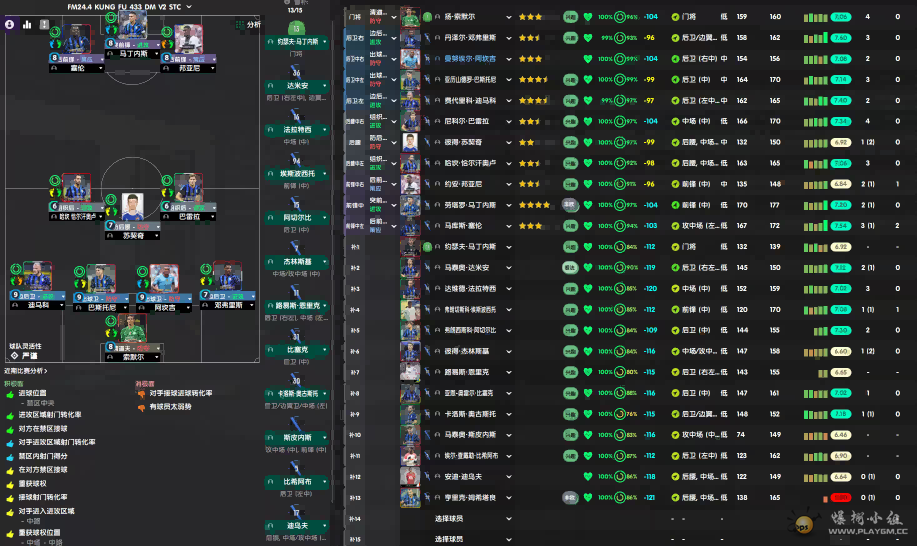Click the exclamation warning icon top-left

point(44,24)
